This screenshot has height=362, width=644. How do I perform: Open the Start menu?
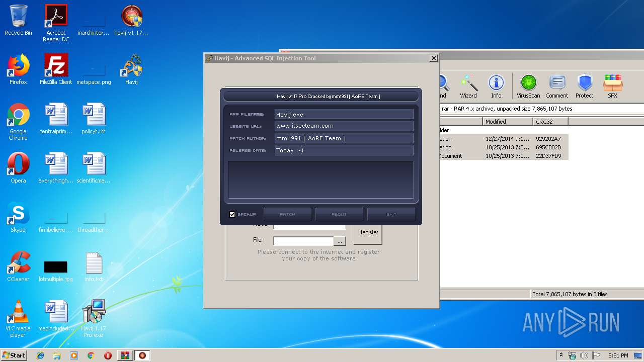point(14,355)
